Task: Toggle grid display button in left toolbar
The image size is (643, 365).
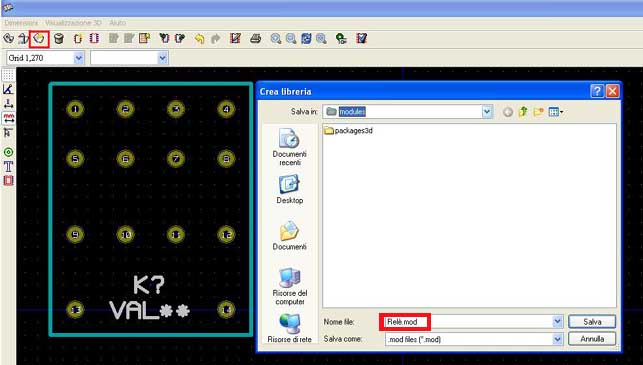Action: pos(8,75)
